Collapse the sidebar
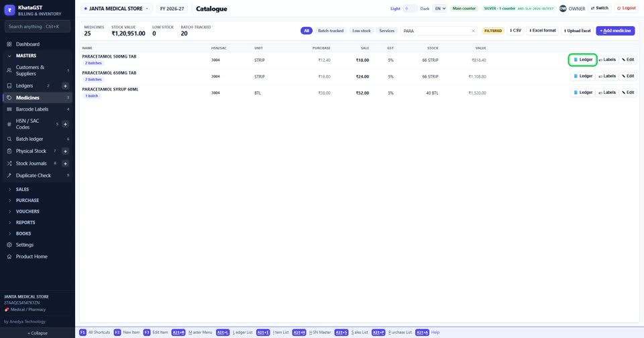This screenshot has width=644, height=338. pos(38,333)
